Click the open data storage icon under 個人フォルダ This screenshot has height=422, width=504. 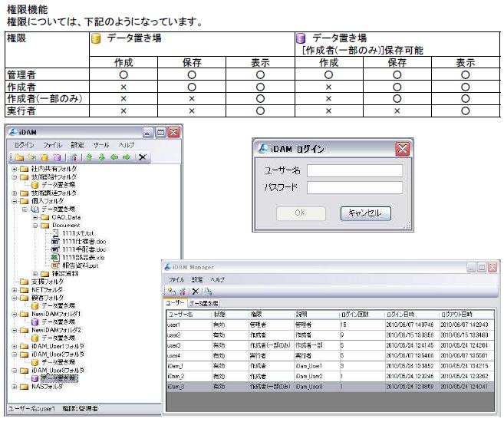[35, 209]
